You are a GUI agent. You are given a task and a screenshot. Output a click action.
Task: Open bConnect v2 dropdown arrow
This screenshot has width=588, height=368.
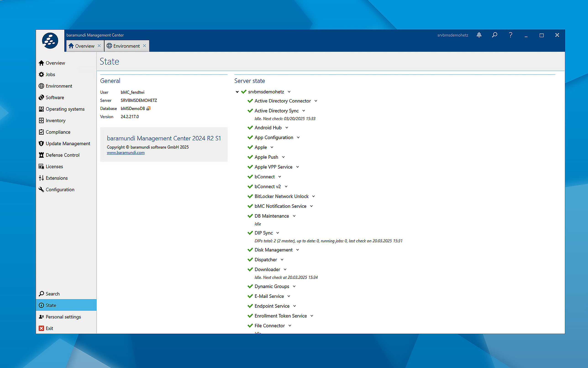pyautogui.click(x=286, y=187)
